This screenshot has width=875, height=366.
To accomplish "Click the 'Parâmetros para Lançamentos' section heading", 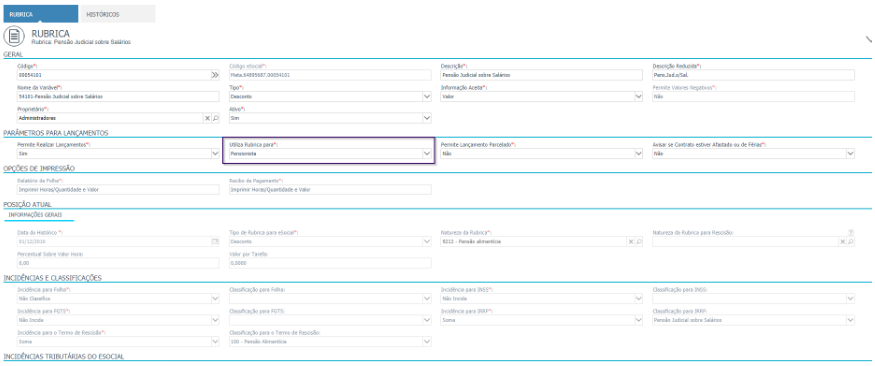I will click(56, 133).
